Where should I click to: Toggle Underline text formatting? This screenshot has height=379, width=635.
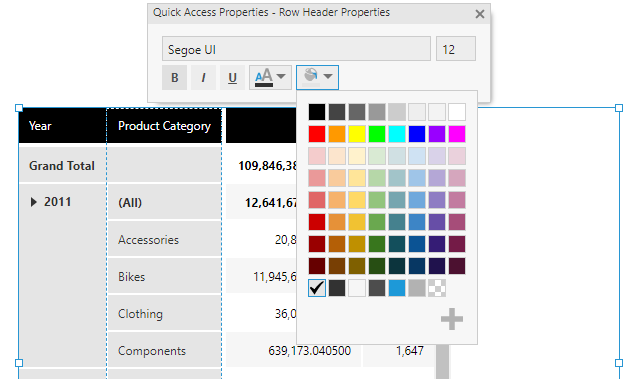click(x=232, y=77)
